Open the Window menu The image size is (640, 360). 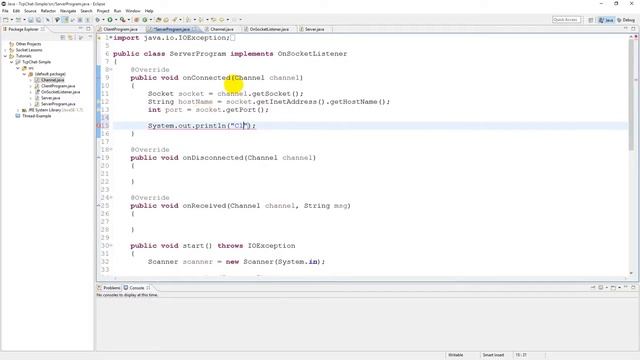coord(133,11)
